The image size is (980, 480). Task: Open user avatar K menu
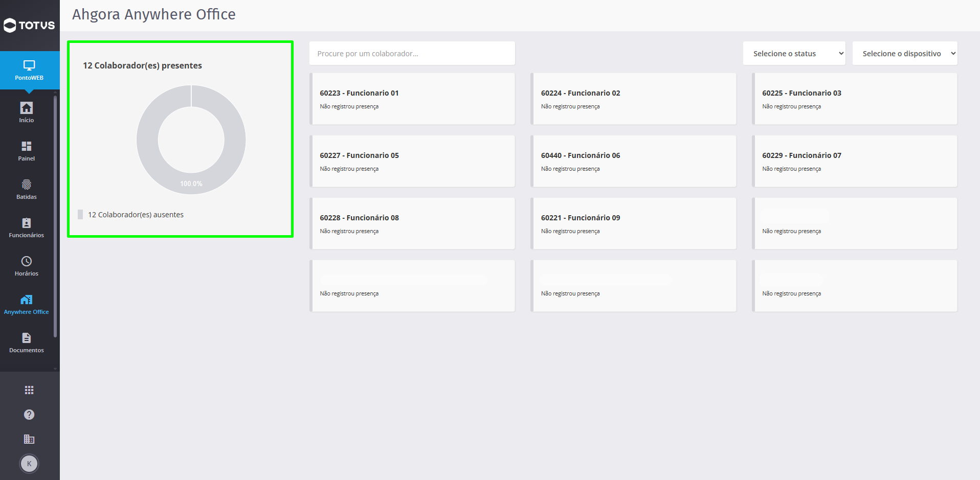(29, 464)
